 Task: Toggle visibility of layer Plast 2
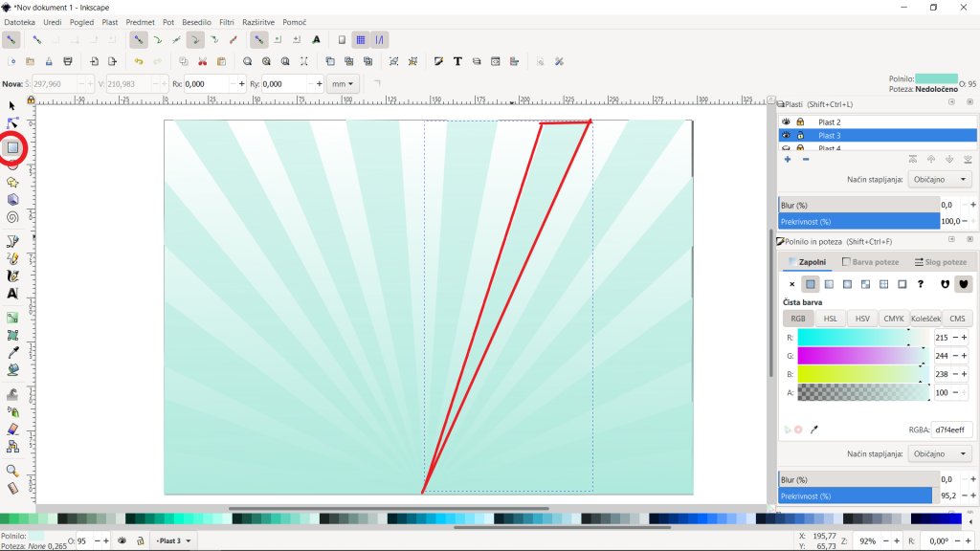(x=786, y=121)
